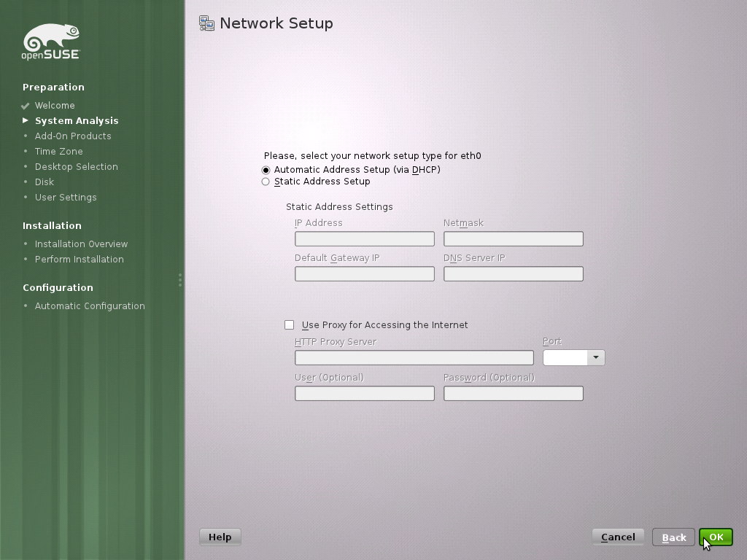
Task: Click the Netmask input field
Action: (x=513, y=238)
